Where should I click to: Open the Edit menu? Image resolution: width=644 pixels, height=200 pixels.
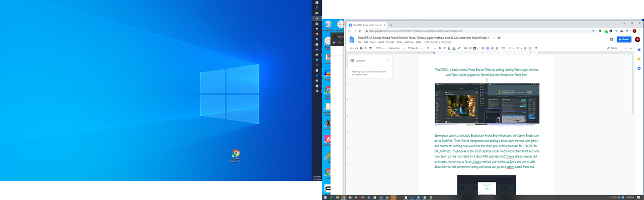click(x=366, y=42)
